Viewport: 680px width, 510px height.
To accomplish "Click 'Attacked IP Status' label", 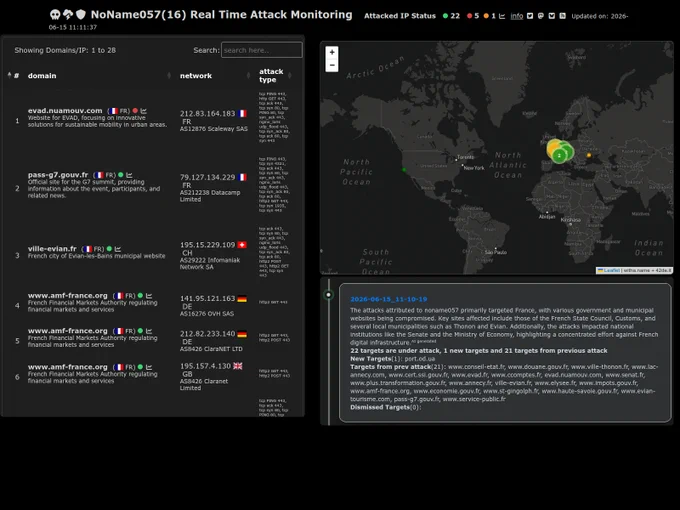I will pos(399,16).
